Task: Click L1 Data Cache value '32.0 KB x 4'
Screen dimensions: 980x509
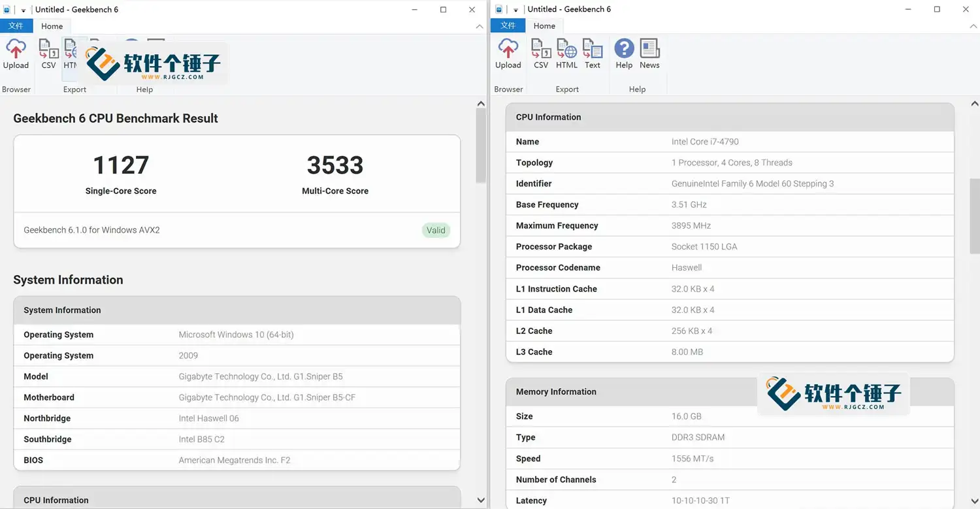Action: coord(693,310)
